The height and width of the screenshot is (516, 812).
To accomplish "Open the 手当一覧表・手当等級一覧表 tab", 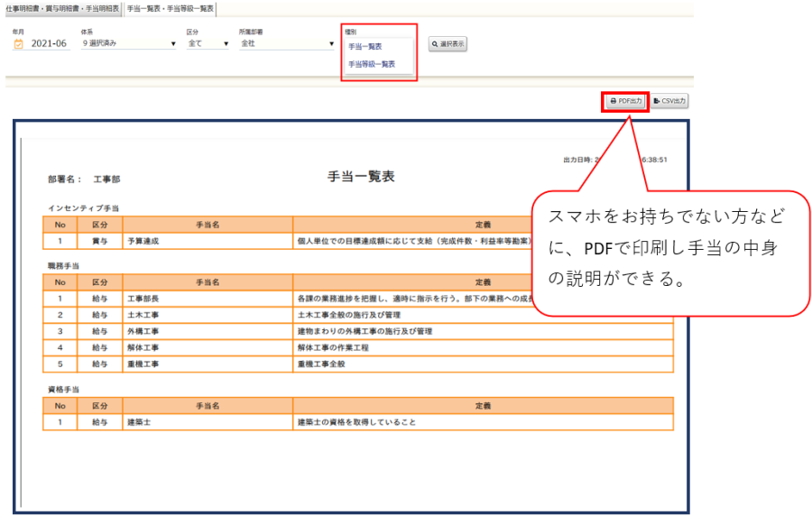I will [x=170, y=8].
